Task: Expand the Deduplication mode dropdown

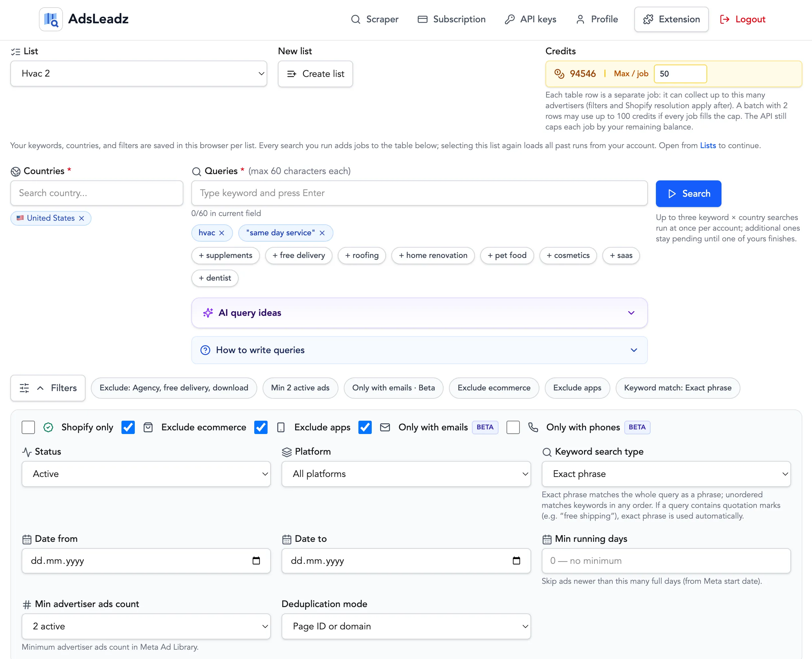Action: click(406, 626)
